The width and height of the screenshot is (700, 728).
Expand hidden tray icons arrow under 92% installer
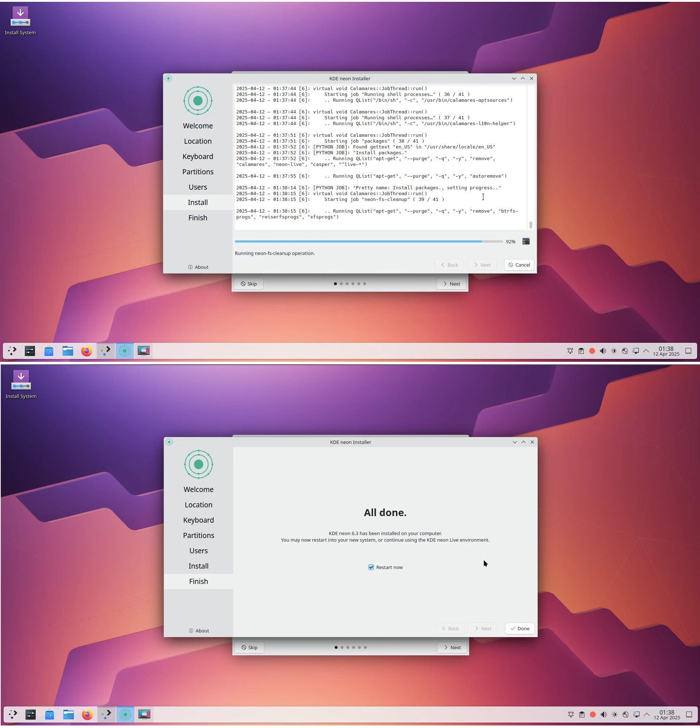(x=646, y=351)
